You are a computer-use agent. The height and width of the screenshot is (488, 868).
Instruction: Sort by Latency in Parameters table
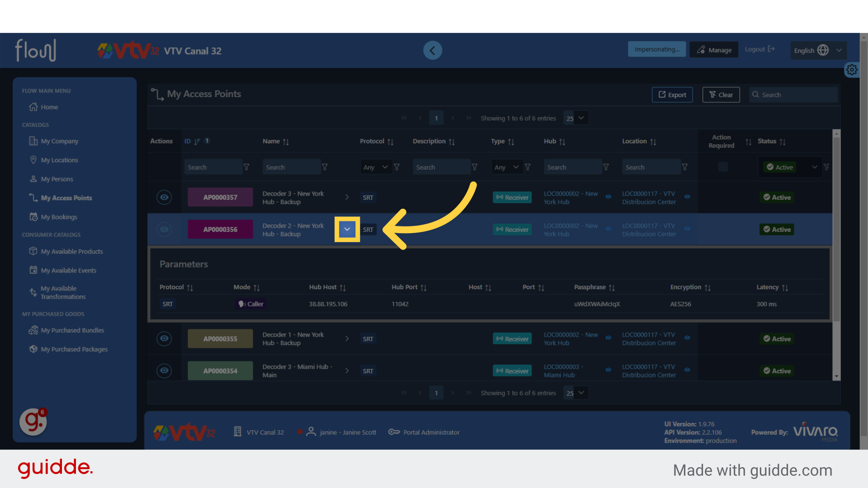pyautogui.click(x=785, y=288)
